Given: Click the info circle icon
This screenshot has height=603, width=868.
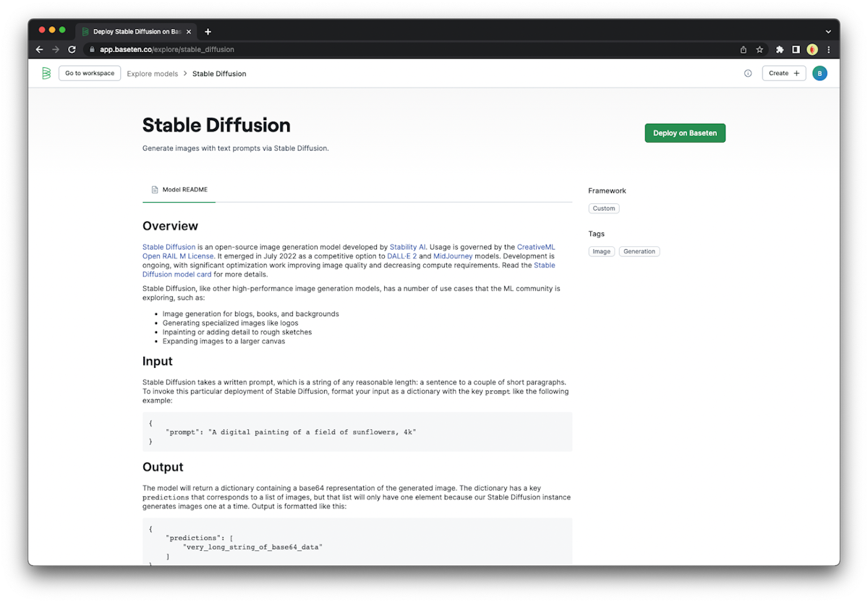Looking at the screenshot, I should pos(748,73).
